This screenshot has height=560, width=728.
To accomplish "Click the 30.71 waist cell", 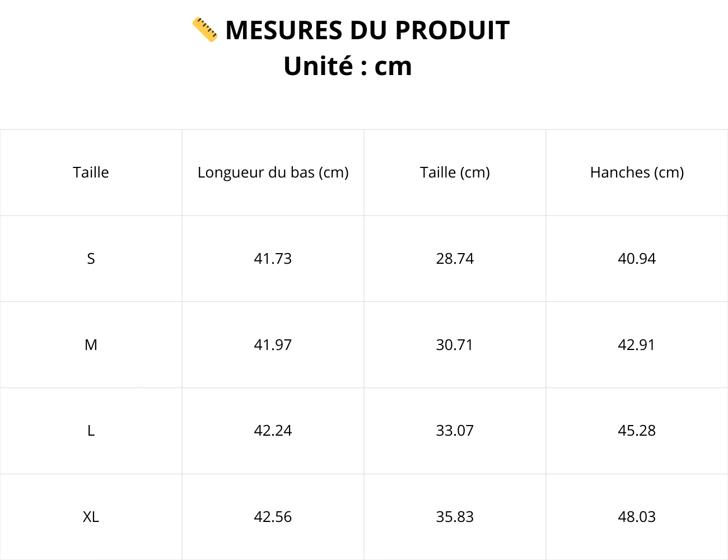I will click(455, 345).
